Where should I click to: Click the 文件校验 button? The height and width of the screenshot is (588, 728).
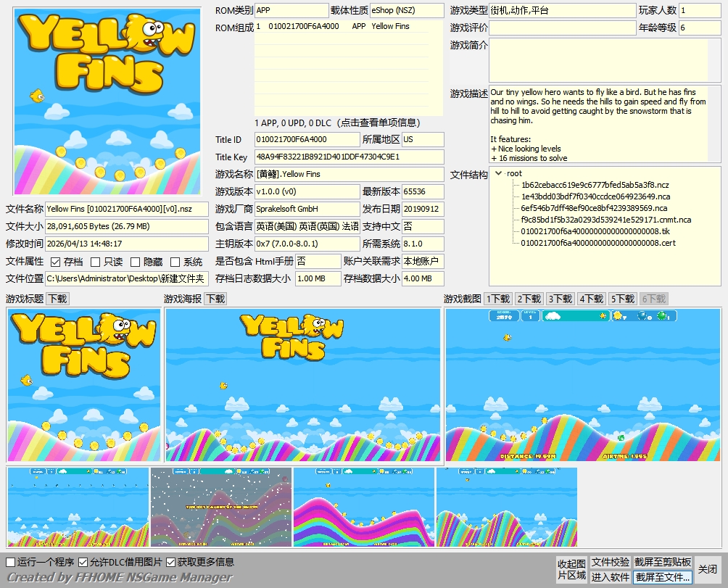pyautogui.click(x=610, y=563)
